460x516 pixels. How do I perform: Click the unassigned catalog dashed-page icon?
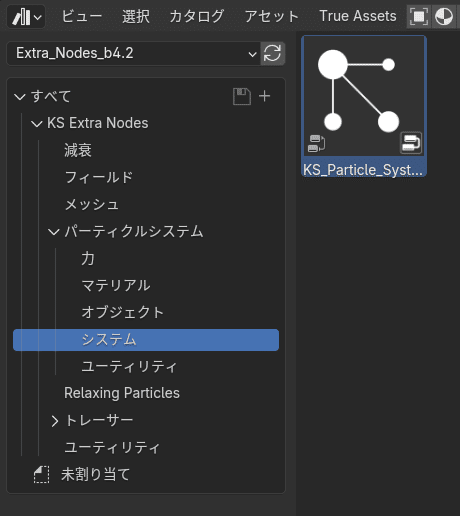tap(42, 475)
